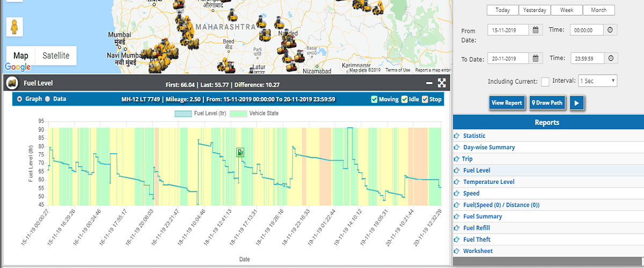Click the Street View pegman icon
This screenshot has height=268, width=644.
point(14,27)
